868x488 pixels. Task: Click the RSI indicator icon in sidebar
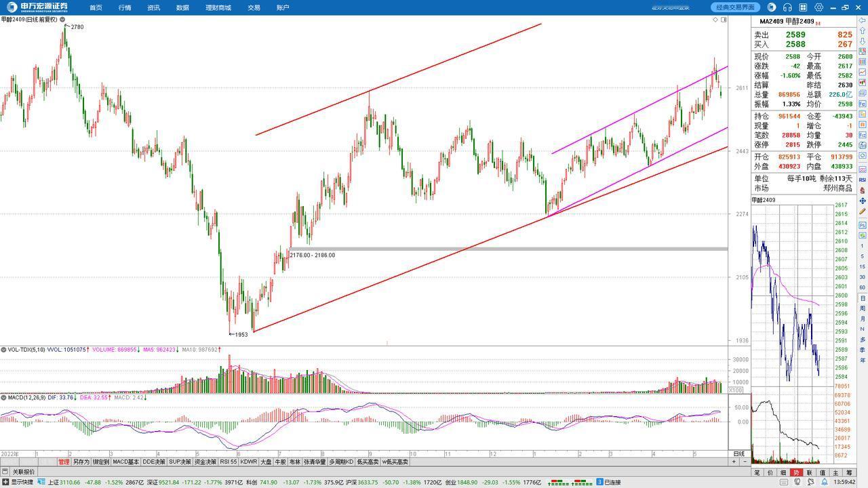863,180
